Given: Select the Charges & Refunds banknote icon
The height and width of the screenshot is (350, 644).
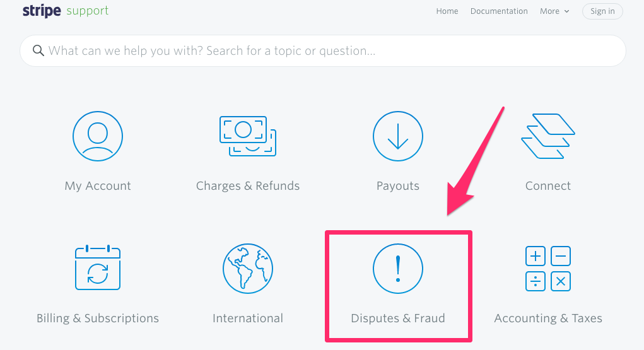Looking at the screenshot, I should [x=248, y=136].
